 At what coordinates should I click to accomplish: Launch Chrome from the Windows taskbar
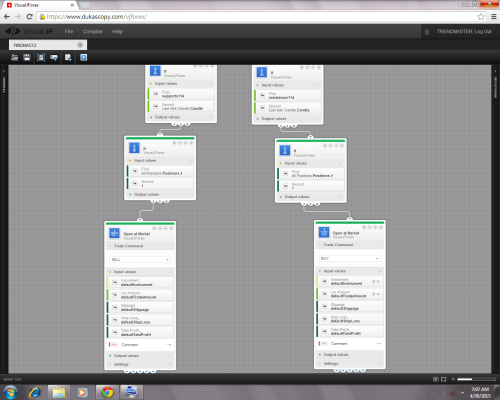click(x=107, y=392)
